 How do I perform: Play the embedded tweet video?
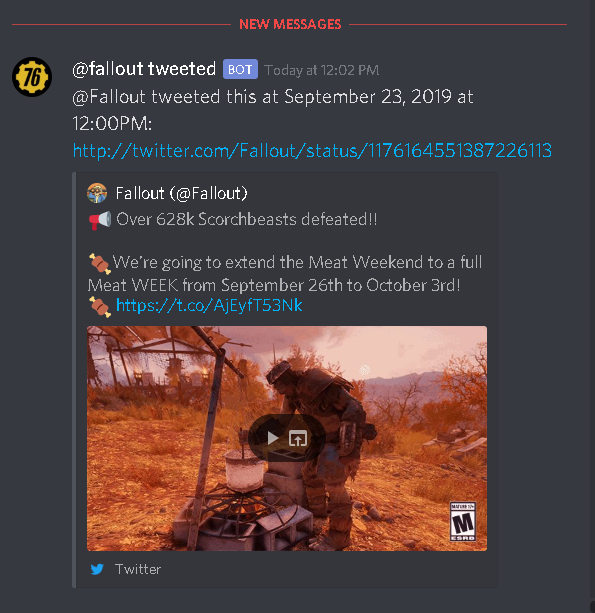[272, 438]
